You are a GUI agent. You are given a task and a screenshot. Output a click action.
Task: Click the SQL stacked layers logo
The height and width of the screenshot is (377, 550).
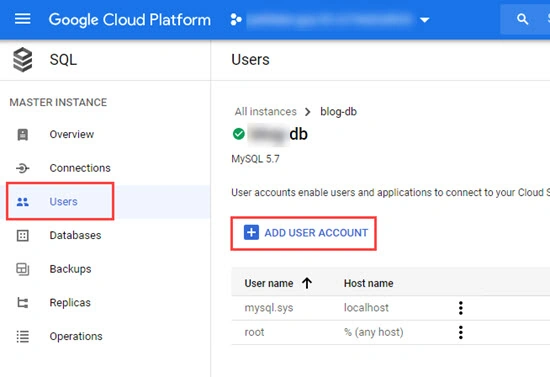(x=23, y=60)
